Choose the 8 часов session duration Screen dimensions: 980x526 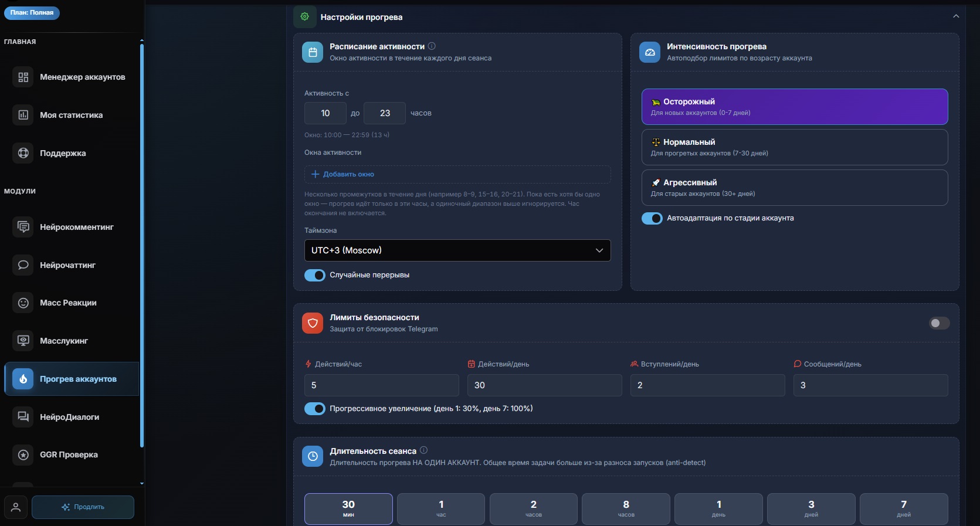[626, 508]
